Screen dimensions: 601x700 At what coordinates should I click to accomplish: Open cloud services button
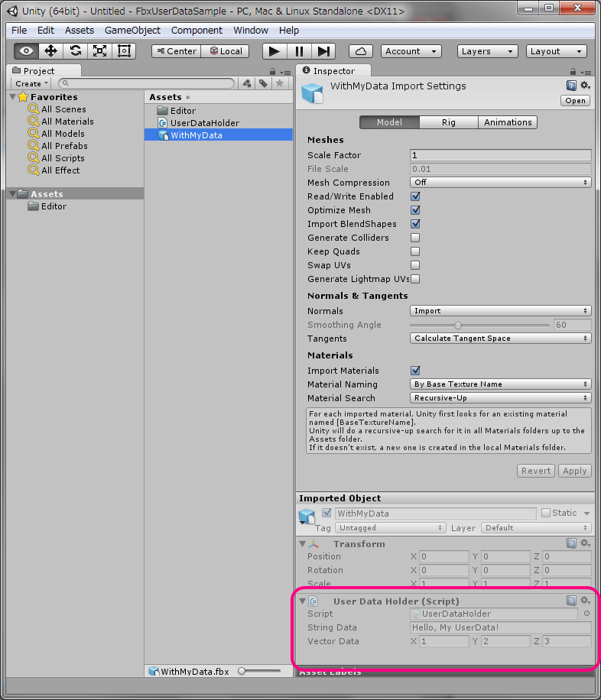pos(361,51)
